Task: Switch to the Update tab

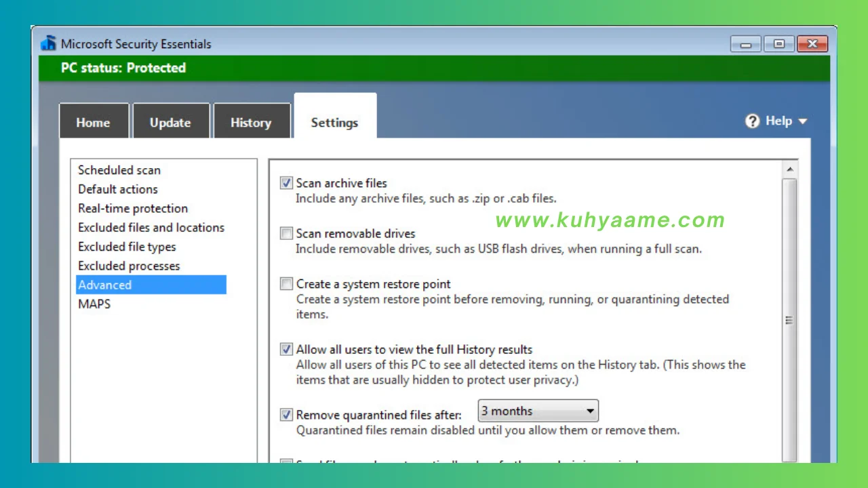Action: point(171,122)
